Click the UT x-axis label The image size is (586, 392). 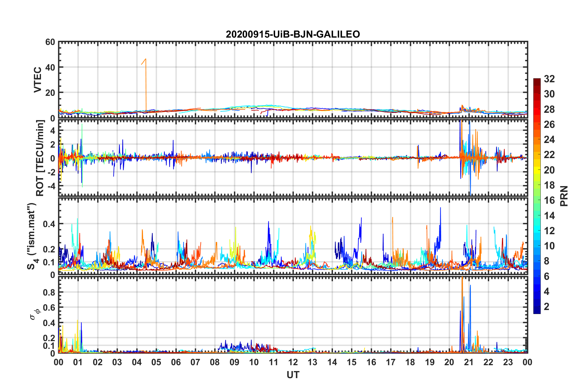293,375
